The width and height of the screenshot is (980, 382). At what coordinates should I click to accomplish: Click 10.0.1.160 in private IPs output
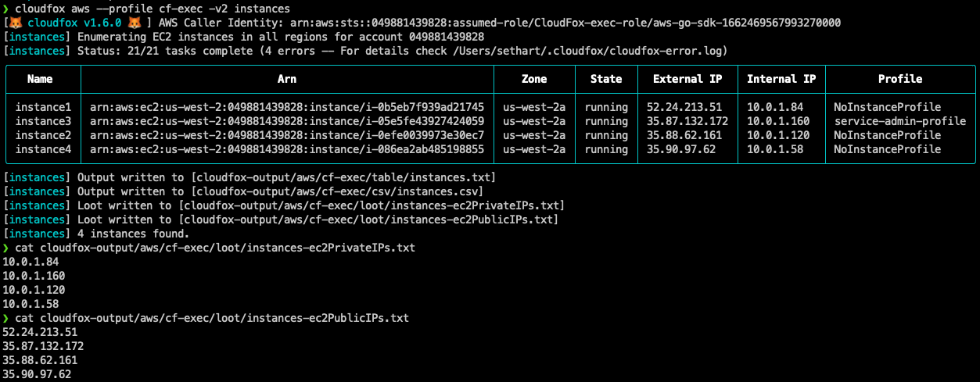[34, 276]
